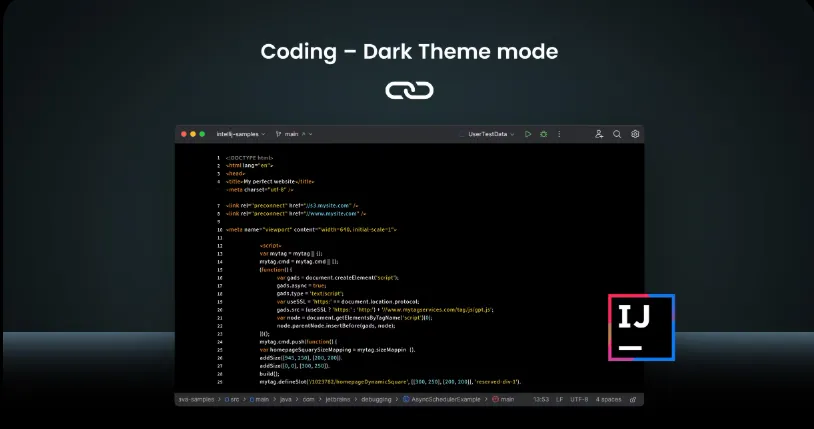
Task: Open UserTestData run configuration dropdown
Action: [488, 133]
